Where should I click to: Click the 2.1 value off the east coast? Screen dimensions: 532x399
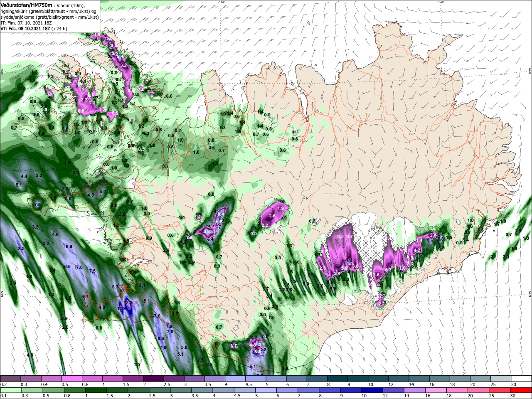pyautogui.click(x=494, y=257)
